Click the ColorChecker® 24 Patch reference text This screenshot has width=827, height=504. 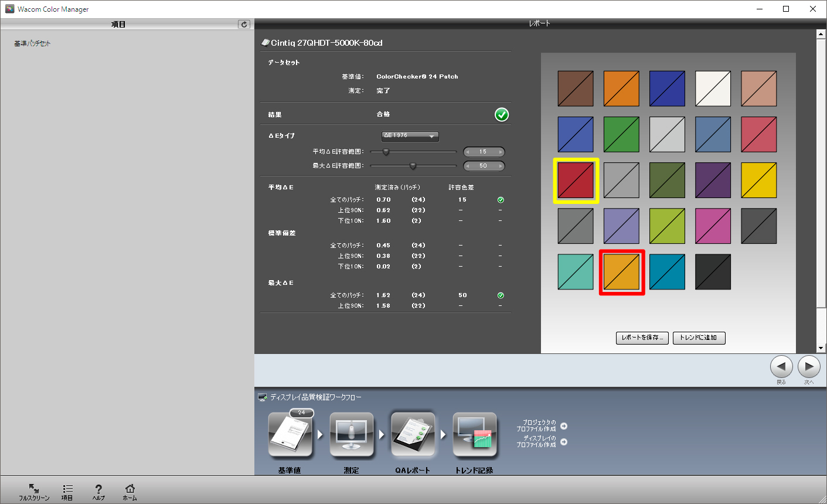417,77
